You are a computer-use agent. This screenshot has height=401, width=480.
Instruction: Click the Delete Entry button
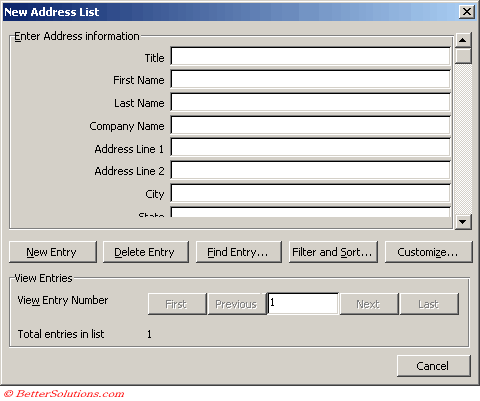point(146,252)
